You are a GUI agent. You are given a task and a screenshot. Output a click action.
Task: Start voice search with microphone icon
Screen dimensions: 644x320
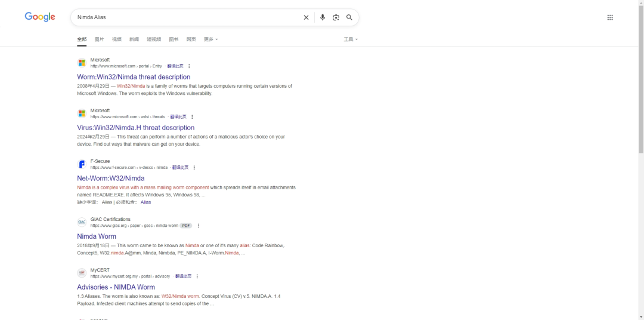323,17
